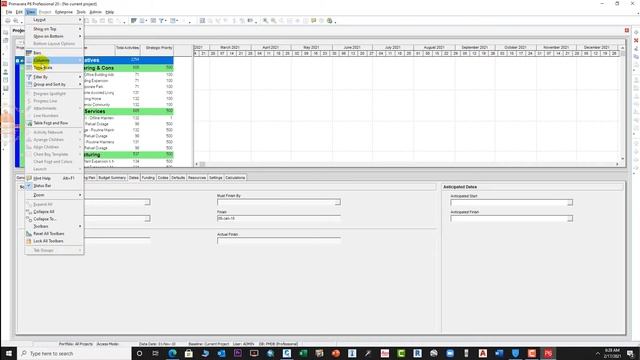Viewport: 640px width, 360px height.
Task: Switch to the Dates tab
Action: pyautogui.click(x=134, y=178)
